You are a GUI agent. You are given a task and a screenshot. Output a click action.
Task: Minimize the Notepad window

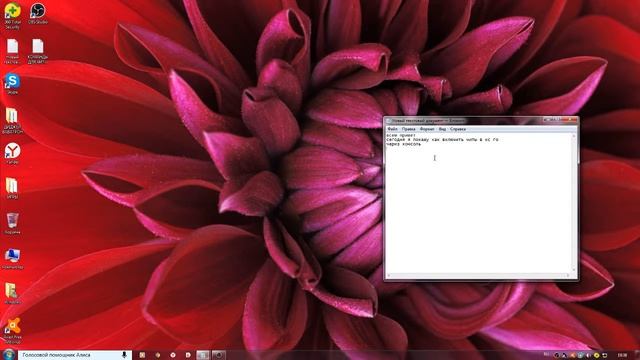pos(549,120)
